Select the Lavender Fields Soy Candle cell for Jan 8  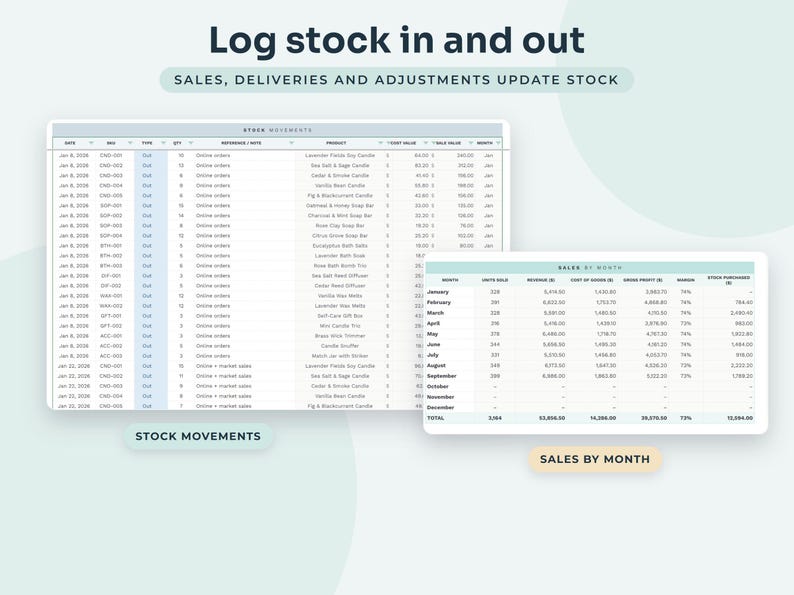pos(340,155)
